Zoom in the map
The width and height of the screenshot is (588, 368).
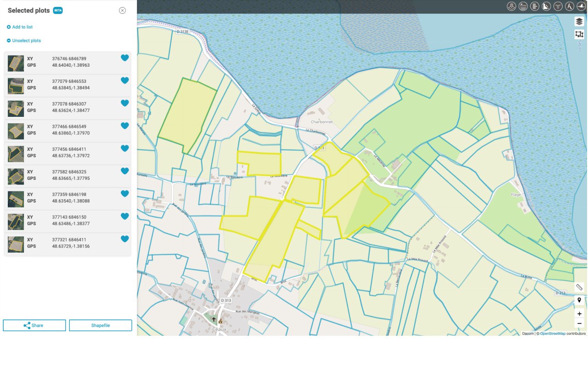tap(579, 314)
